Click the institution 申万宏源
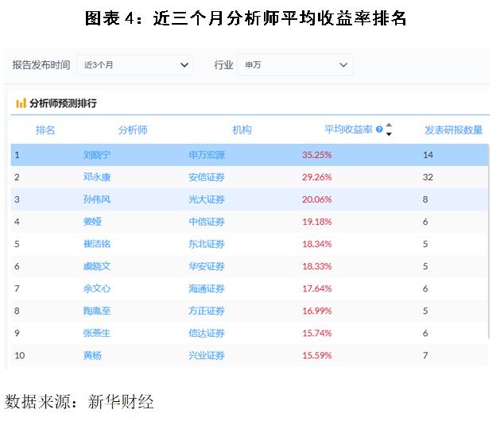 [207, 155]
